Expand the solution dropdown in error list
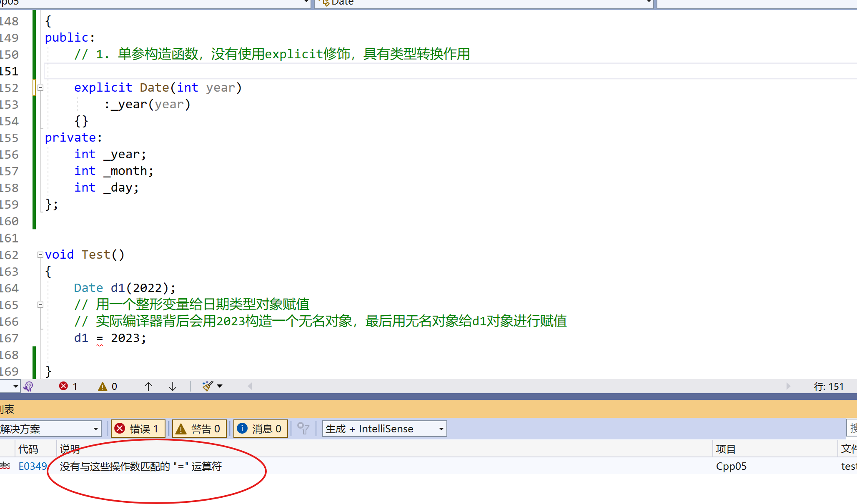The image size is (857, 504). click(x=93, y=428)
